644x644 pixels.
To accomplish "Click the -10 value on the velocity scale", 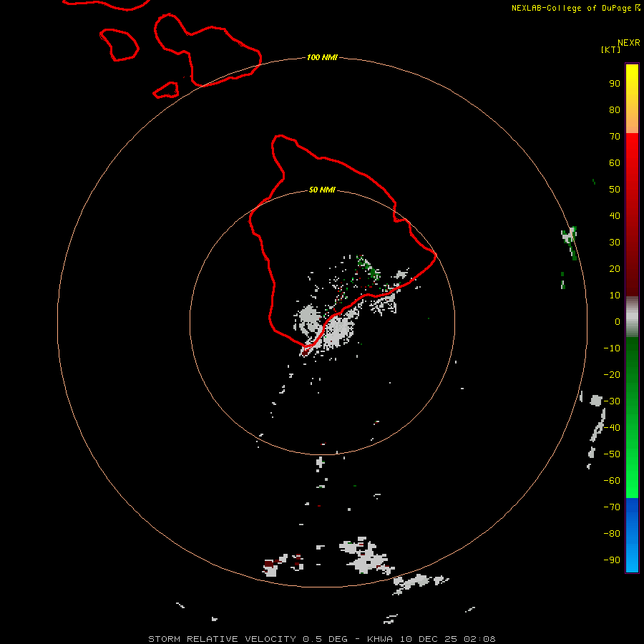I will [612, 348].
